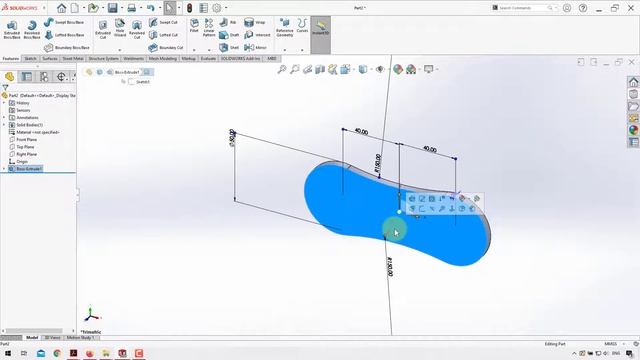Click Sketch1 in the breadcrumb
The height and width of the screenshot is (360, 640).
pyautogui.click(x=139, y=82)
